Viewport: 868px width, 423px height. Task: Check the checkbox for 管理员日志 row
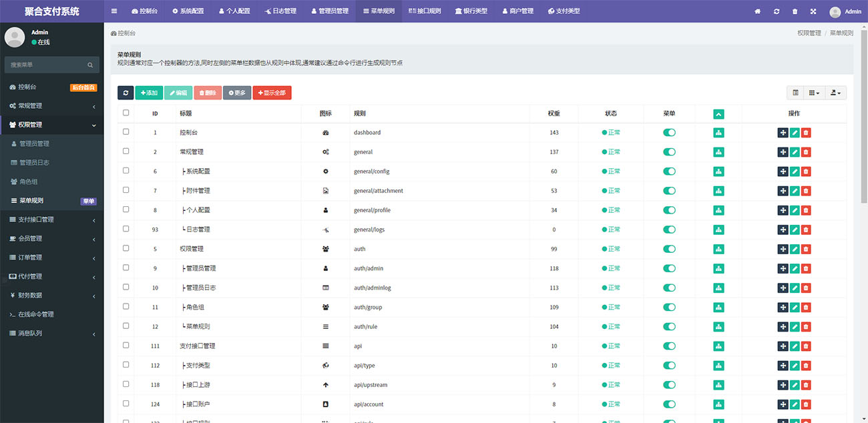[126, 287]
